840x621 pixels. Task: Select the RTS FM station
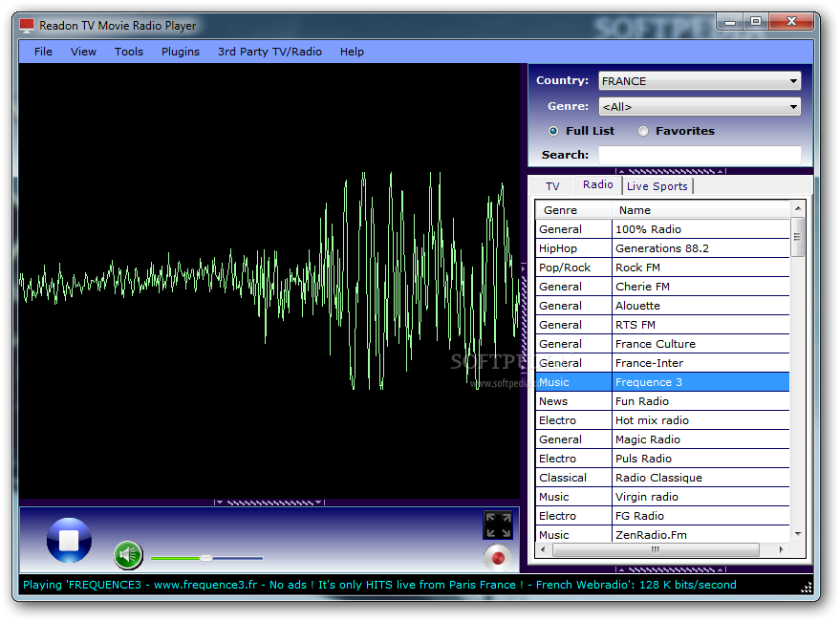click(662, 325)
